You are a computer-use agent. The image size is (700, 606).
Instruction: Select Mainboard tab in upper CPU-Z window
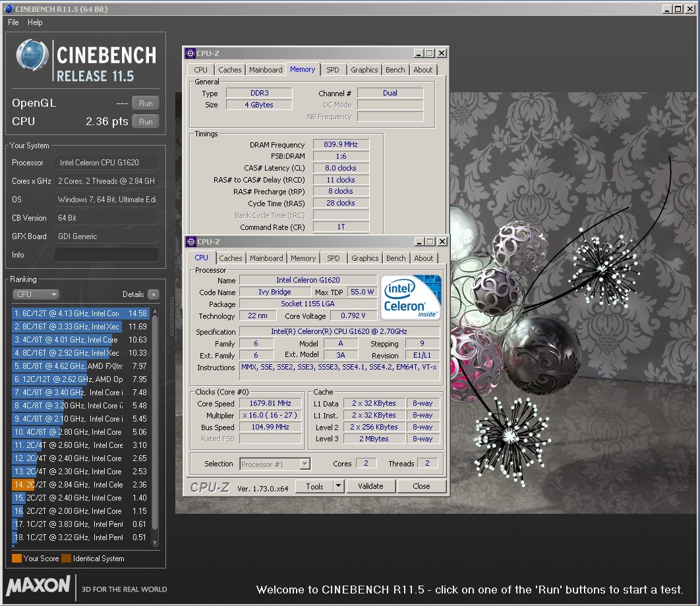click(x=266, y=70)
